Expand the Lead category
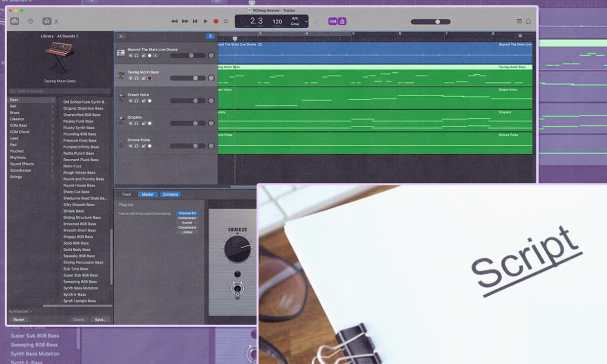 [32, 138]
